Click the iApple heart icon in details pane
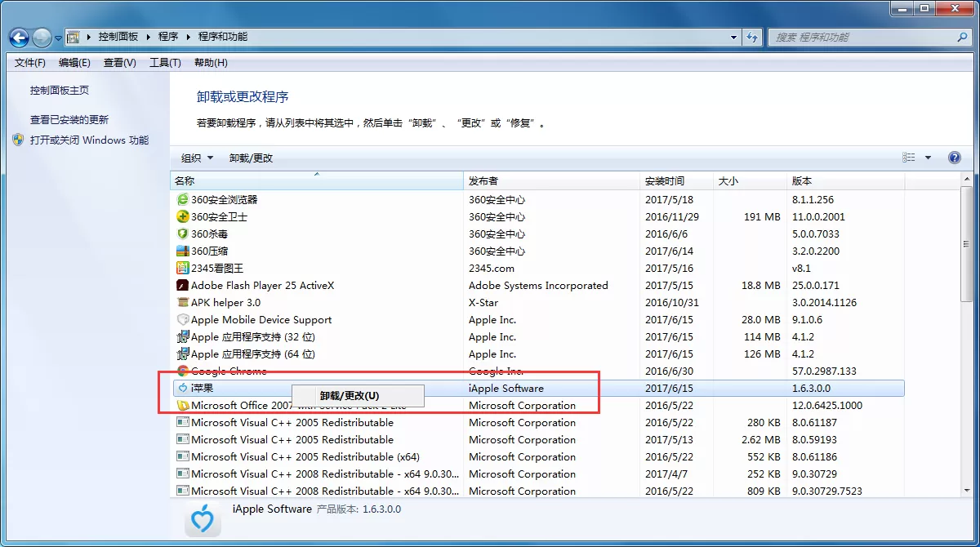 point(203,519)
